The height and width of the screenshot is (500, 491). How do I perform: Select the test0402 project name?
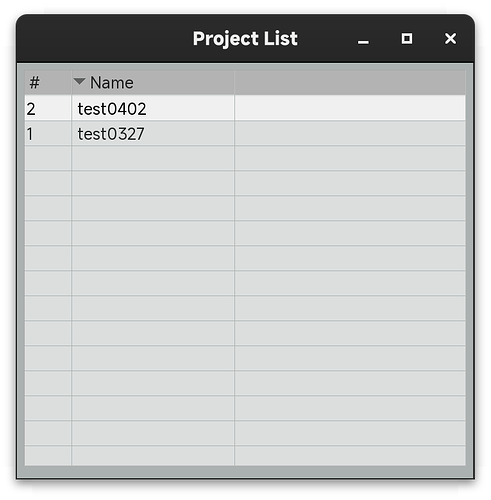tap(112, 109)
